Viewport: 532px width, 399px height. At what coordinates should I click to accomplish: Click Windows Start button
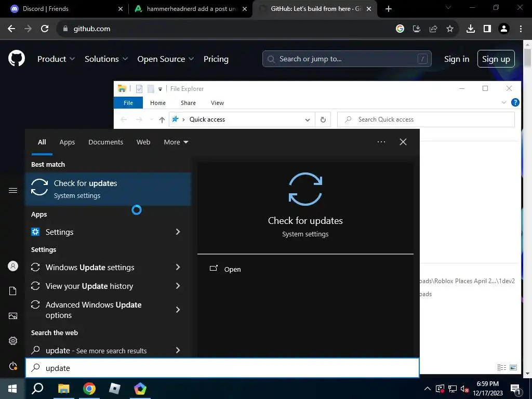tap(12, 389)
